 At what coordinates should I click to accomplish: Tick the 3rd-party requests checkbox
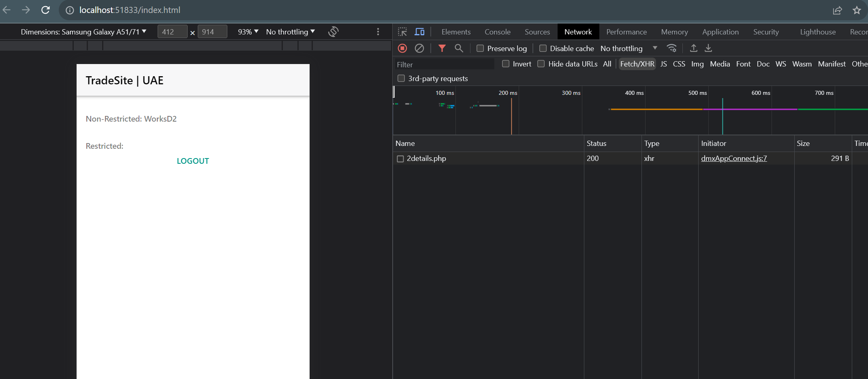click(401, 78)
